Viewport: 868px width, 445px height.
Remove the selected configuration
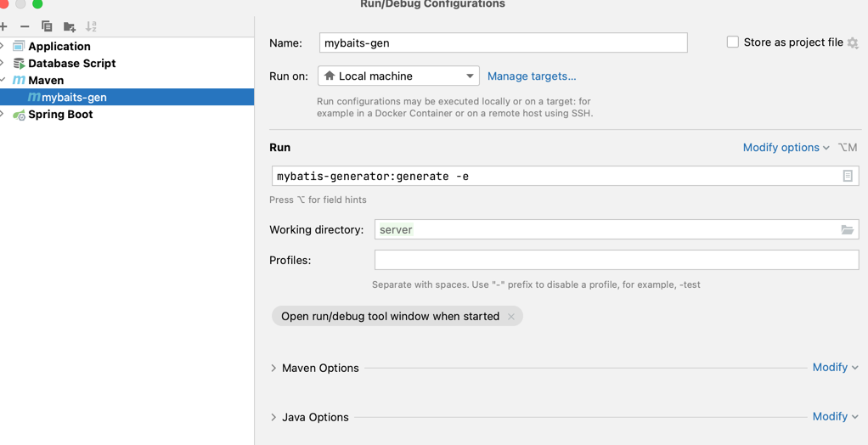pyautogui.click(x=25, y=26)
